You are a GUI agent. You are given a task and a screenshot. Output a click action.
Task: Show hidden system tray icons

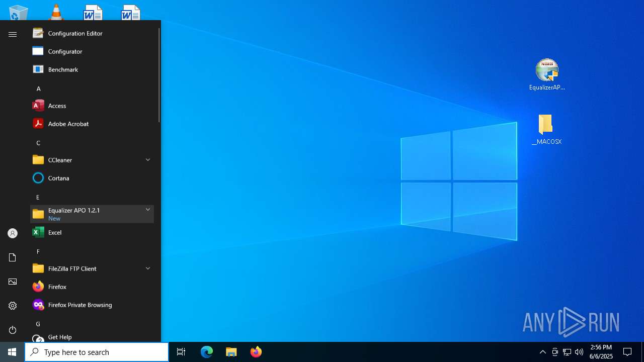pos(542,352)
